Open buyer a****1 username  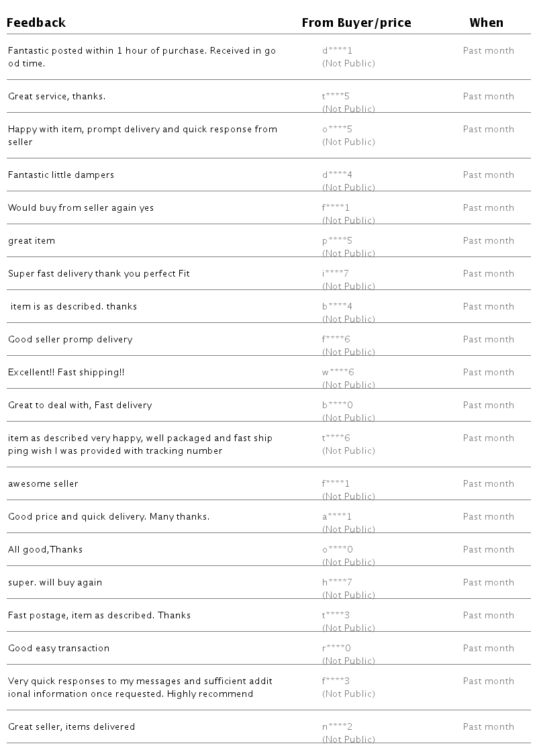click(337, 516)
